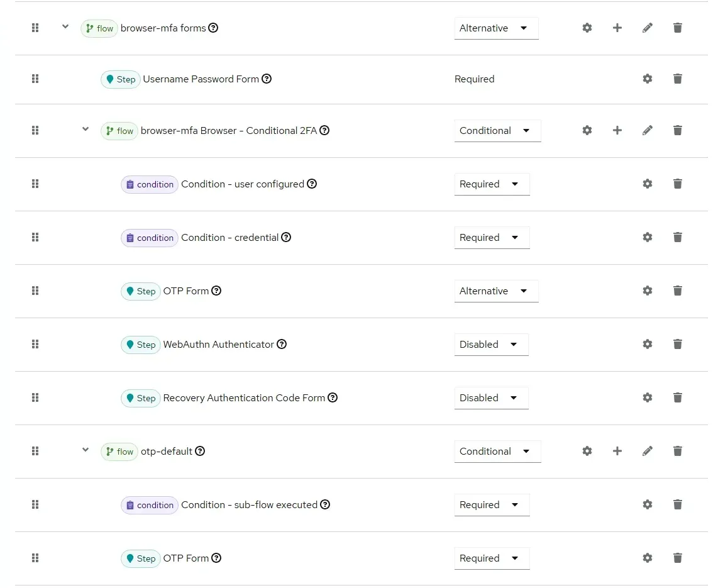The width and height of the screenshot is (723, 588).
Task: Select Condition - user configured label
Action: point(243,184)
